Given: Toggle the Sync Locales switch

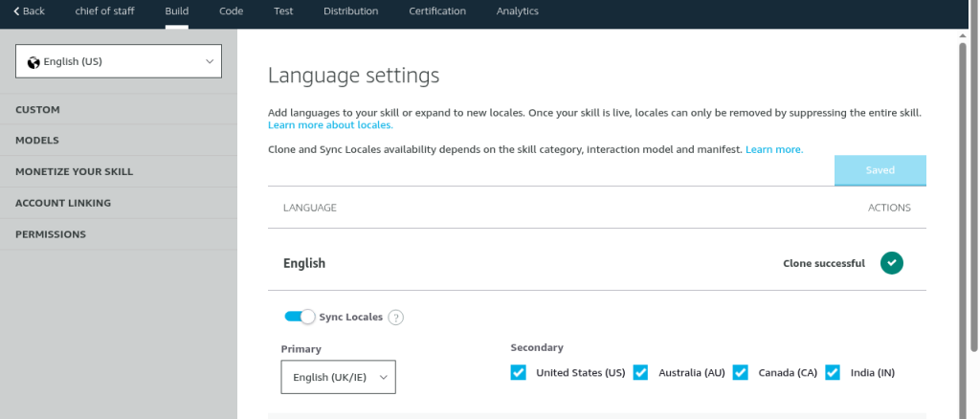Looking at the screenshot, I should 300,317.
